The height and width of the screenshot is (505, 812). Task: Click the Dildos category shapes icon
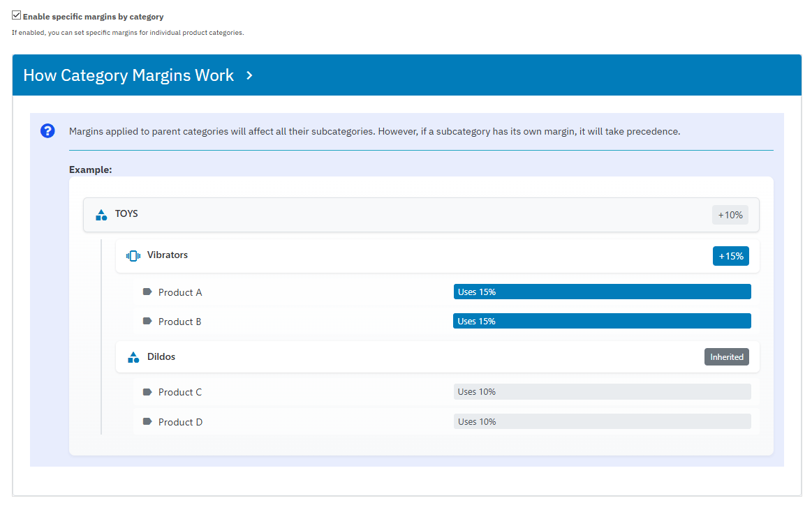pos(133,357)
